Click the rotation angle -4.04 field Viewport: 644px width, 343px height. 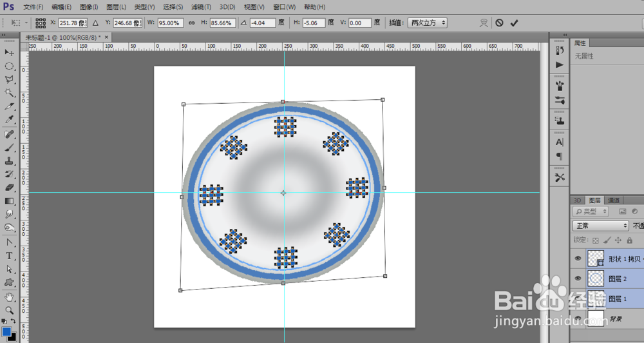pos(263,23)
